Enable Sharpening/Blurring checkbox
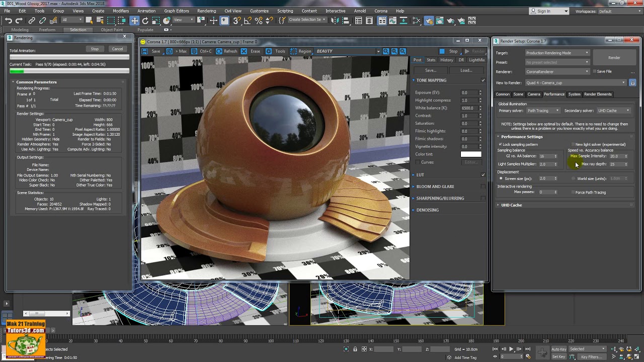This screenshot has height=362, width=644. point(483,198)
